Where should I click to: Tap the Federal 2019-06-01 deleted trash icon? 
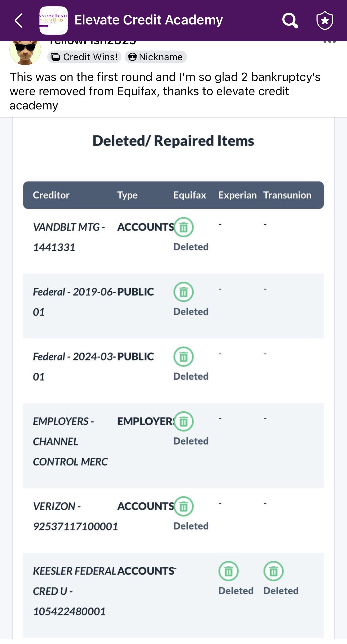tap(183, 292)
